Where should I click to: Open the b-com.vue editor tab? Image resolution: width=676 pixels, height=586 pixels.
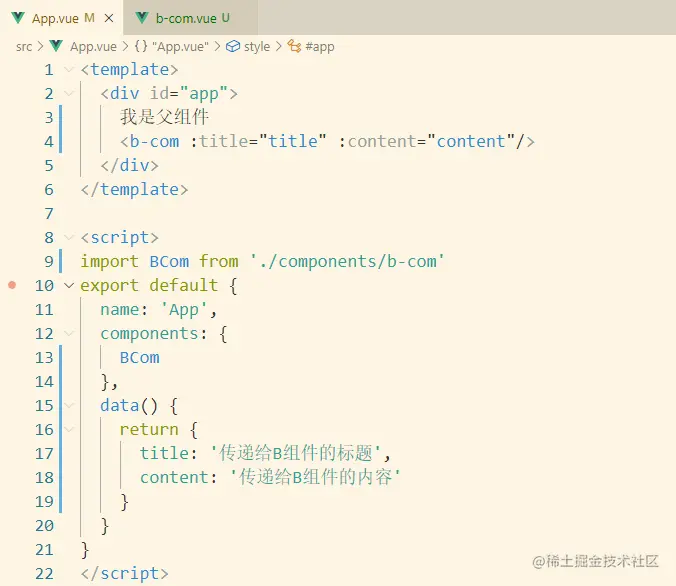click(191, 18)
